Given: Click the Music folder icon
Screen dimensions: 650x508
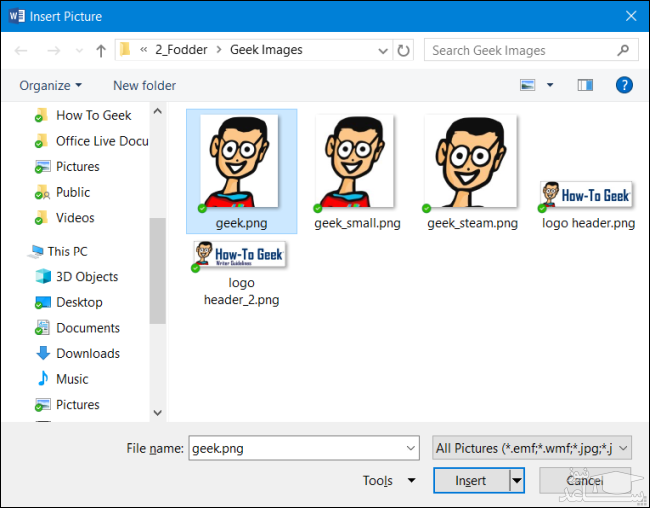Looking at the screenshot, I should point(43,379).
